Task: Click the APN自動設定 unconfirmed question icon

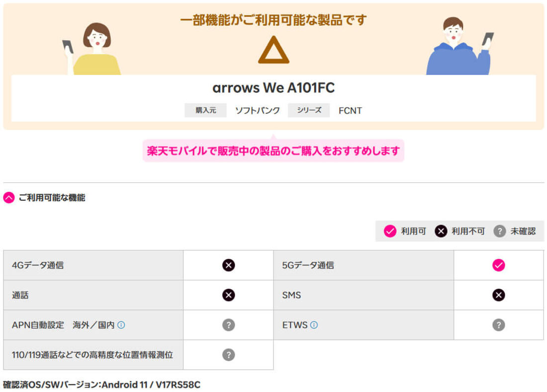Action: [228, 325]
